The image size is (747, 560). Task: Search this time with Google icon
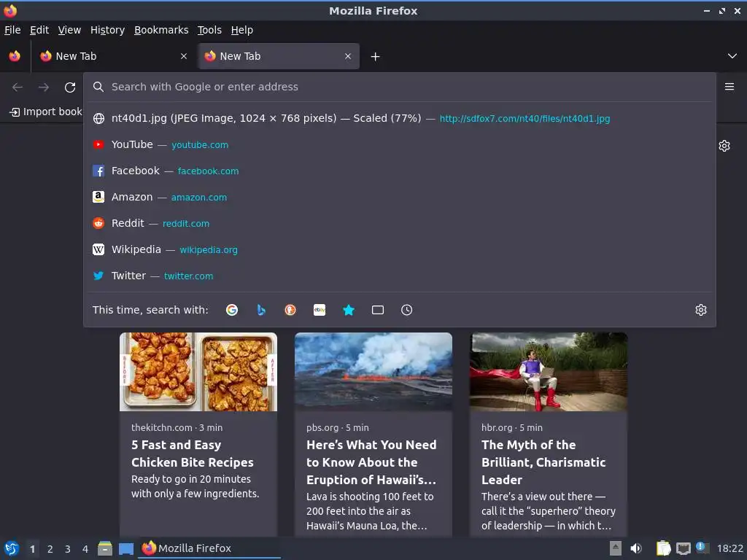232,310
